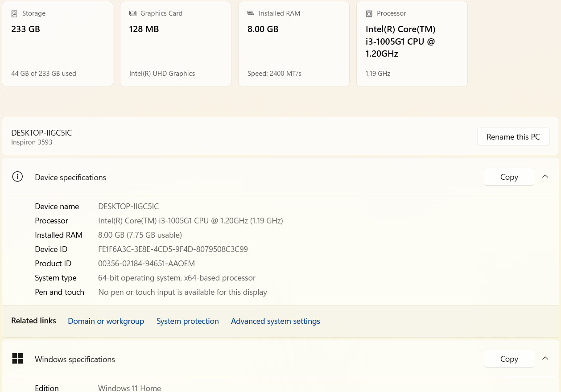Open the Storage card showing 233 GB

click(58, 44)
